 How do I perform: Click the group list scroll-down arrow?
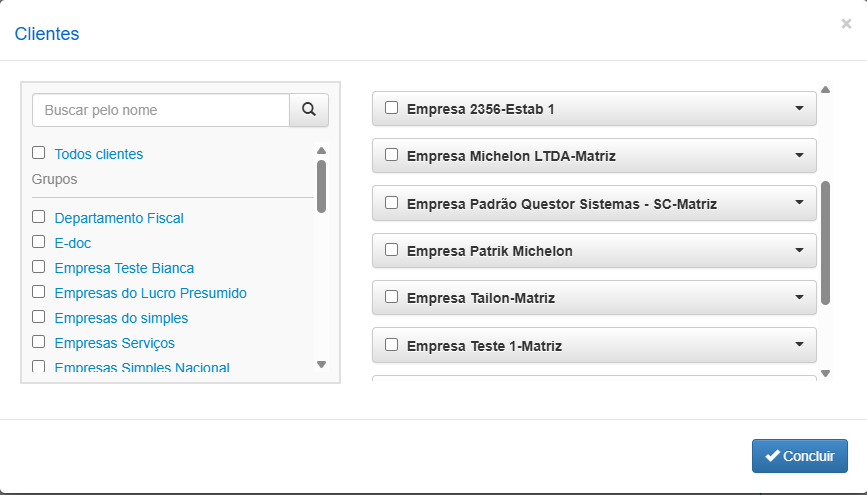point(321,365)
